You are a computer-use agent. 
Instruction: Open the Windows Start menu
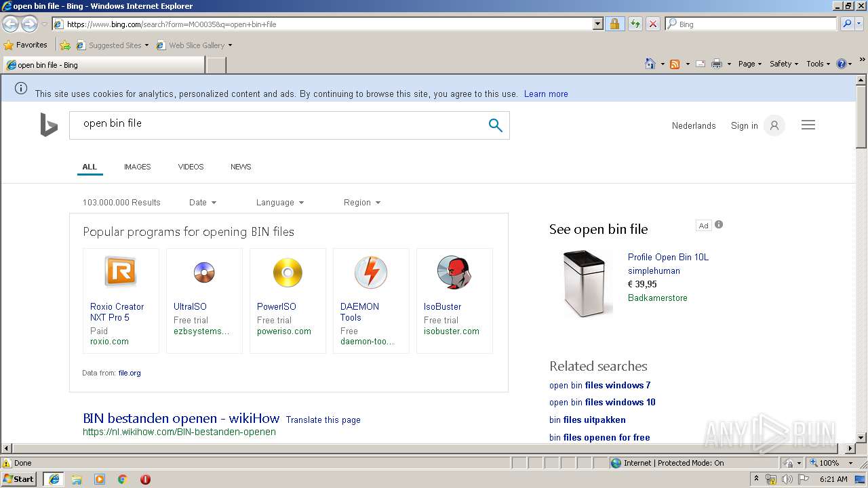(x=19, y=479)
